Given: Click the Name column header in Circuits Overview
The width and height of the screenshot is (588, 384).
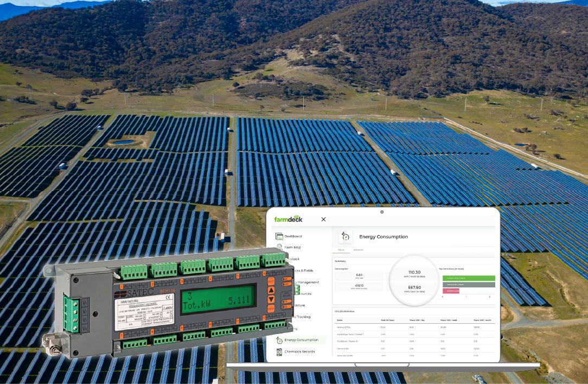Looking at the screenshot, I should tap(340, 320).
